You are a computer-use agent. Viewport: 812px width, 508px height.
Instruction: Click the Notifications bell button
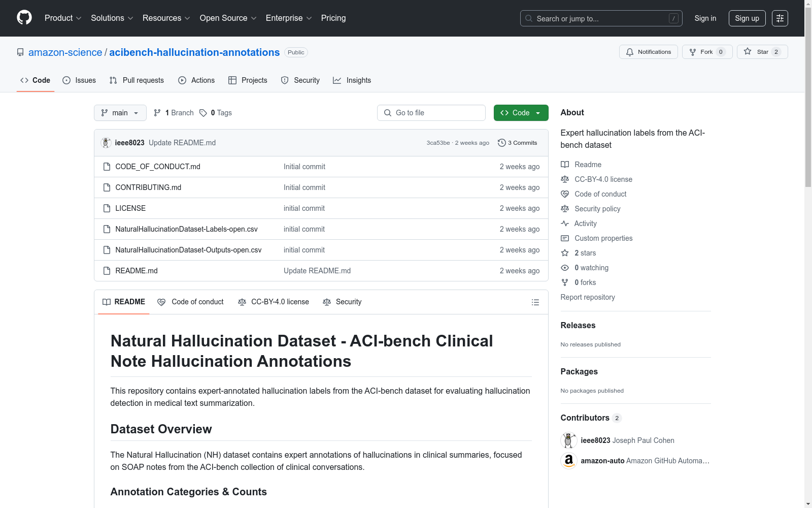click(648, 52)
